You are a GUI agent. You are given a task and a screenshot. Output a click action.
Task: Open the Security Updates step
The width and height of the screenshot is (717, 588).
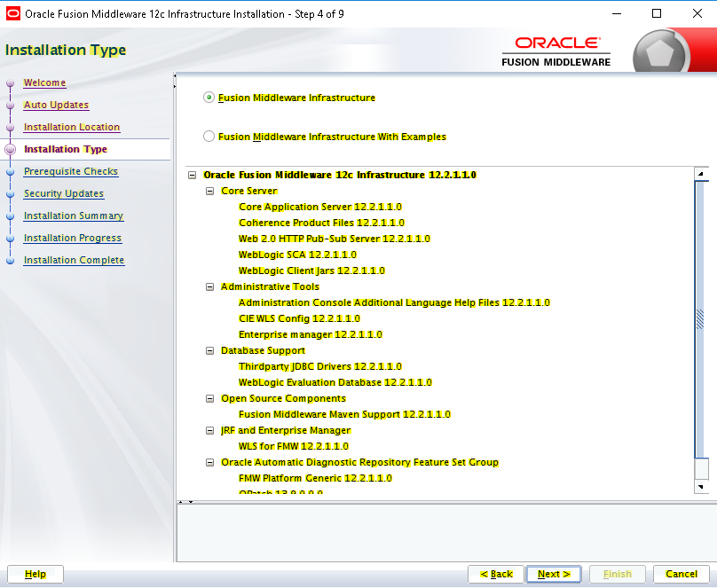pos(64,193)
